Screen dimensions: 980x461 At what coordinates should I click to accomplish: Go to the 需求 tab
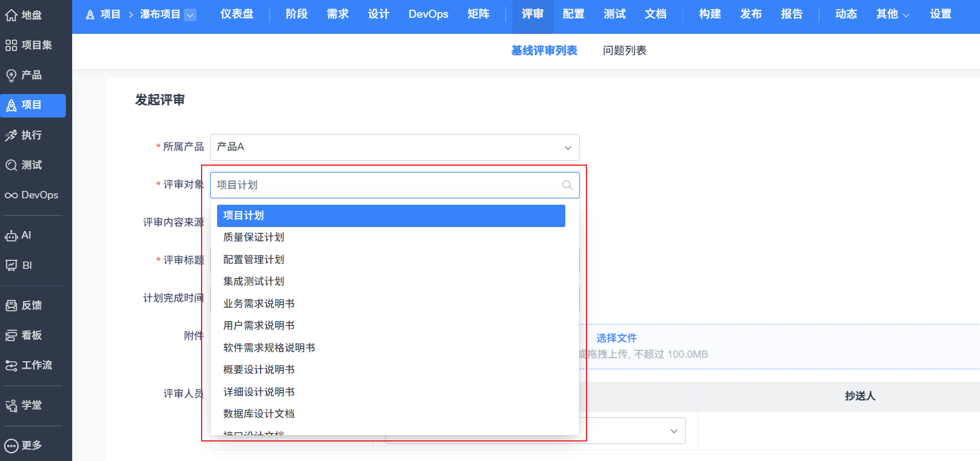337,14
